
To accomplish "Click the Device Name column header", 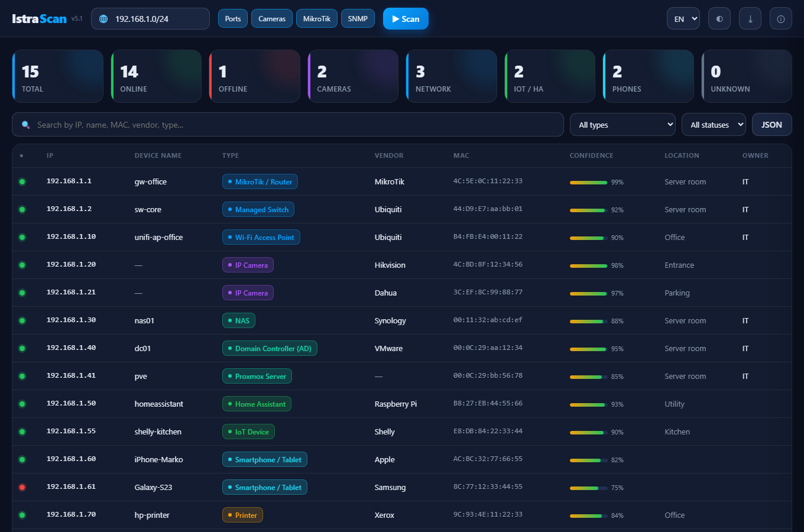I will coord(158,155).
